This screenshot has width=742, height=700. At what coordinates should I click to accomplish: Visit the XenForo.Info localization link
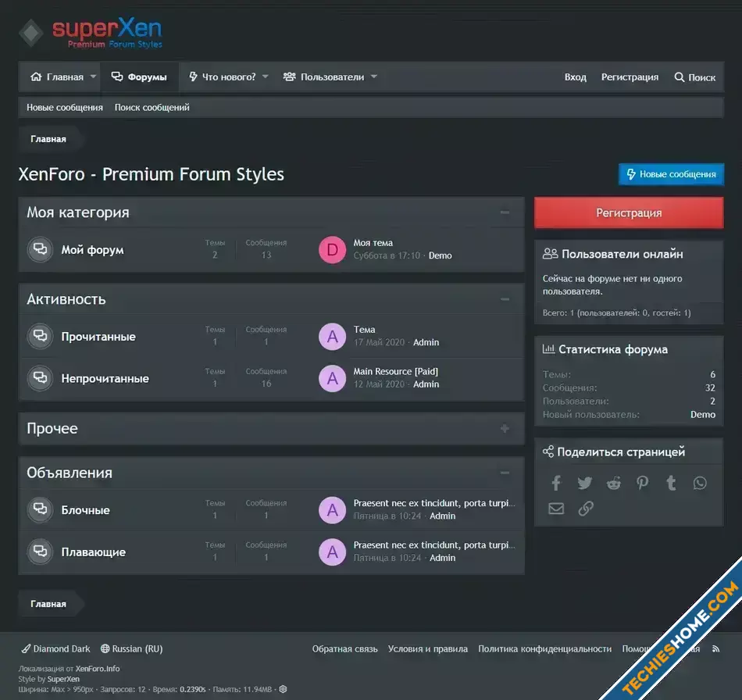point(98,669)
